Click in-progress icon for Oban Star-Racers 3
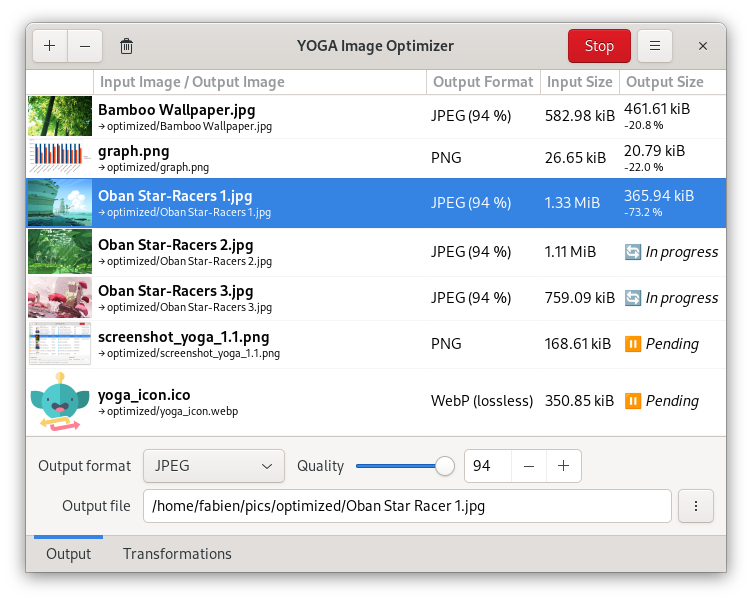752x601 pixels. pyautogui.click(x=633, y=298)
